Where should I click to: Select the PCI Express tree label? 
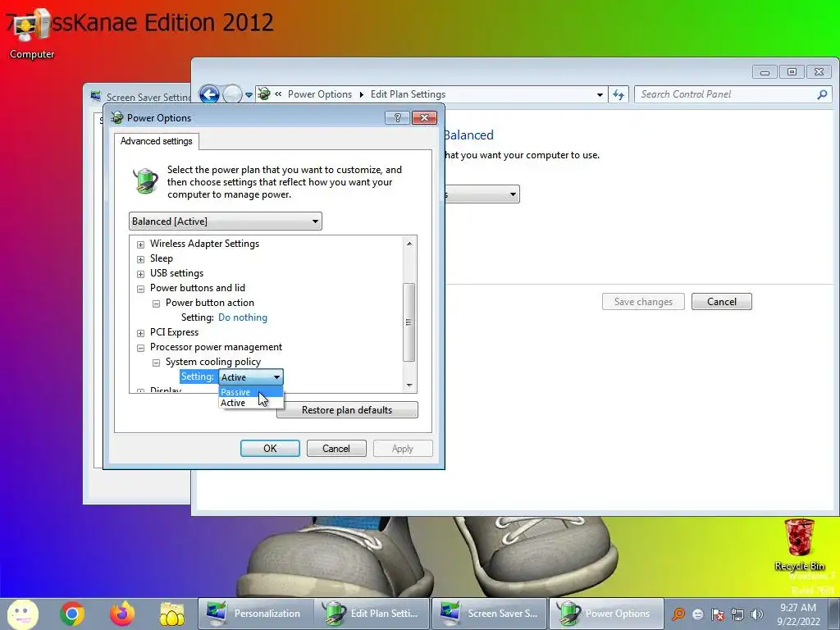click(174, 332)
